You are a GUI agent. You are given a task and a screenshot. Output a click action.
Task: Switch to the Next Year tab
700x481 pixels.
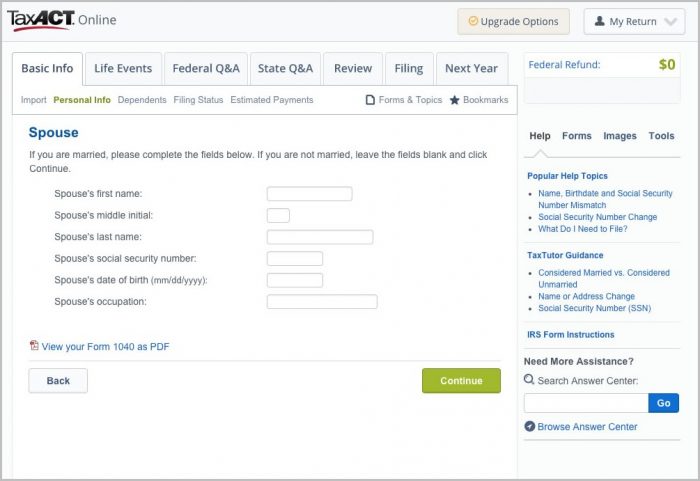click(471, 68)
